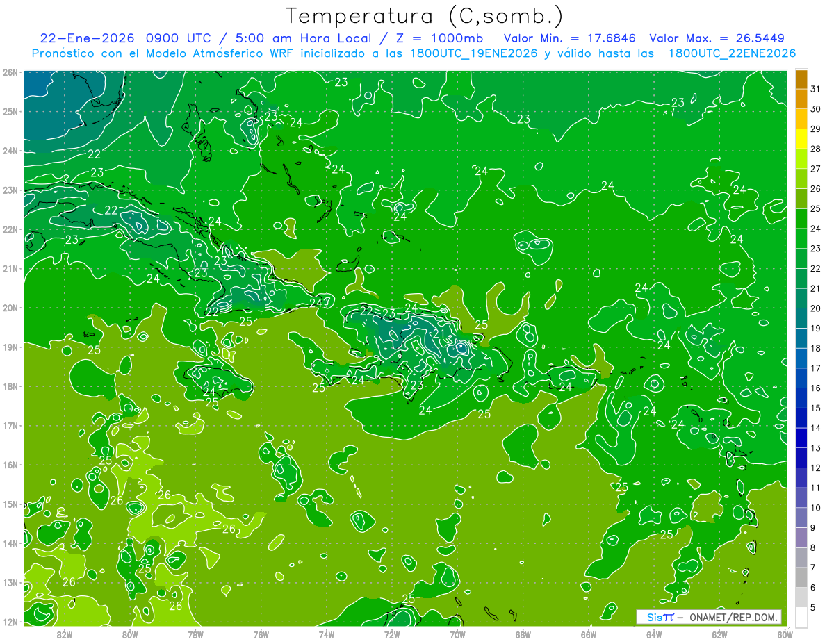Click the 25N latitude axis label
Viewport: 834px width, 644px height.
point(10,111)
